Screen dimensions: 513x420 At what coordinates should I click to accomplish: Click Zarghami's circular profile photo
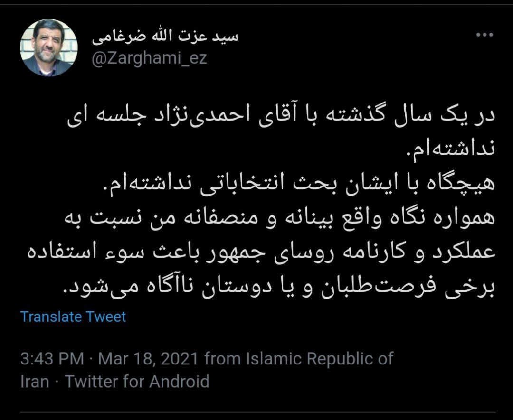point(46,46)
